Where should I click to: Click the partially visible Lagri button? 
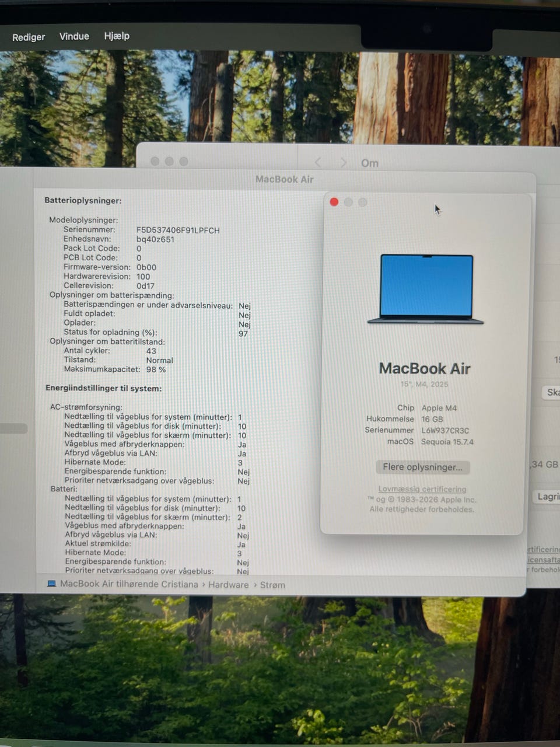[547, 496]
